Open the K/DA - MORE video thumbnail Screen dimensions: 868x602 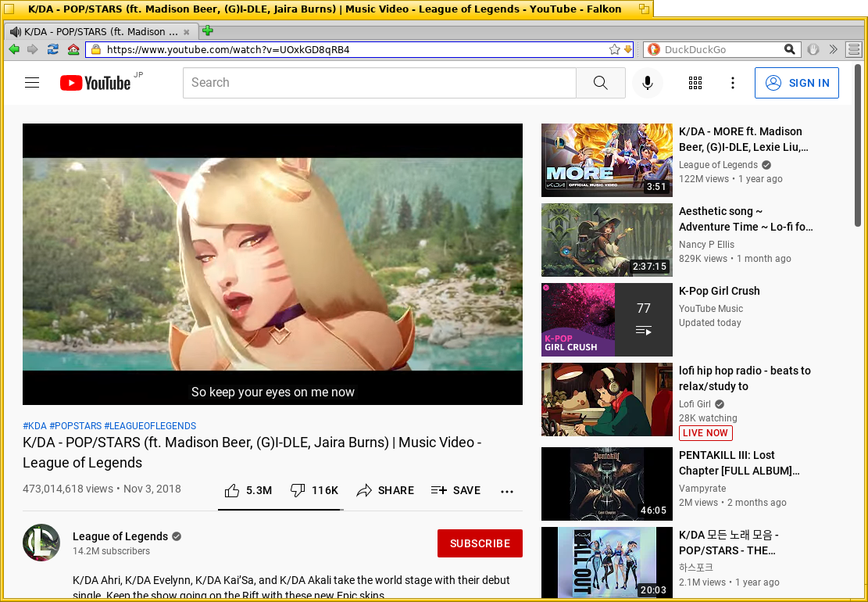(x=606, y=159)
